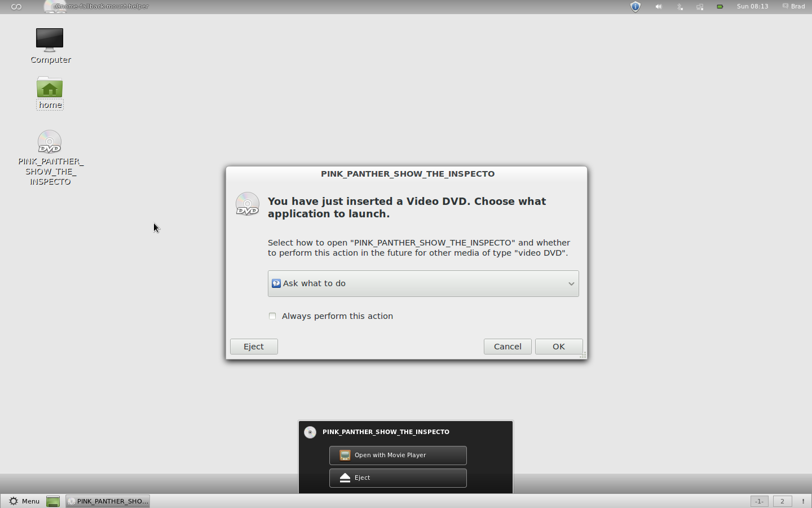The image size is (812, 508).
Task: Click the eject symbol icon in notification
Action: coord(345,478)
